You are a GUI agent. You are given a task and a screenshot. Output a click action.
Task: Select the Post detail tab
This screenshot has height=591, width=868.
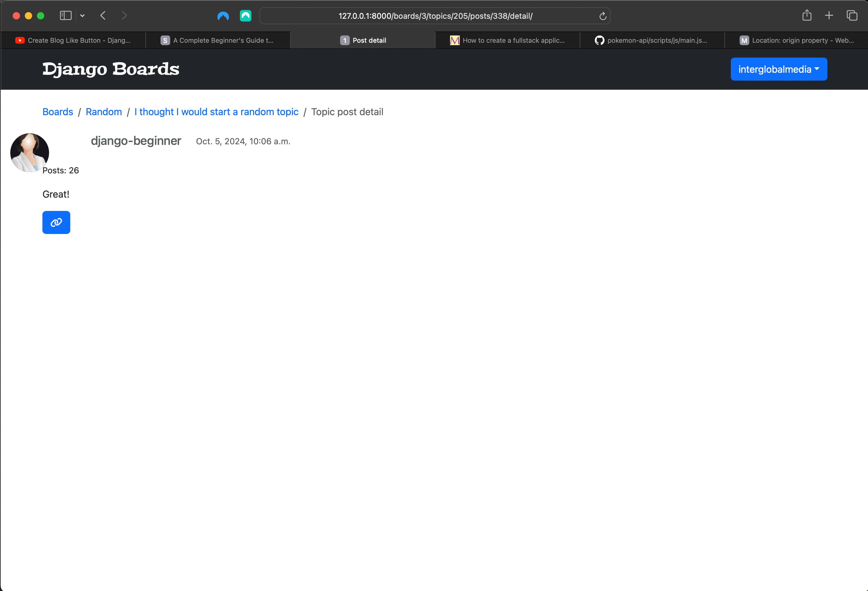(x=363, y=40)
